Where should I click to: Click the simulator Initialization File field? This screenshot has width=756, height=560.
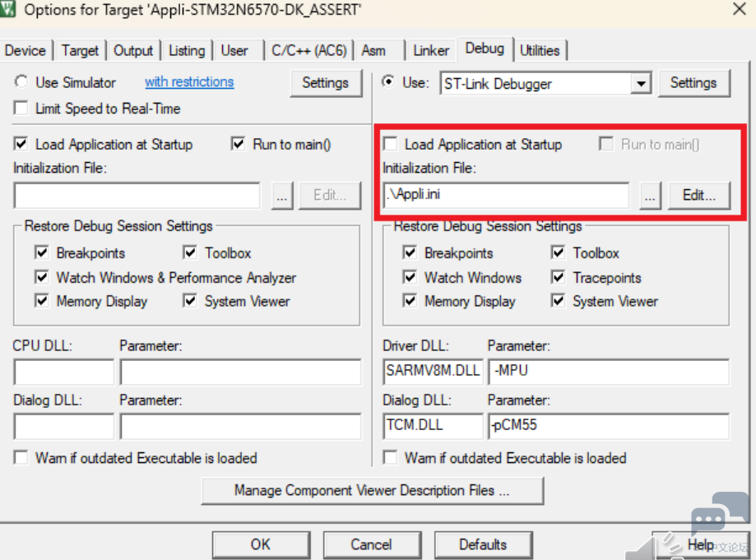[x=137, y=195]
